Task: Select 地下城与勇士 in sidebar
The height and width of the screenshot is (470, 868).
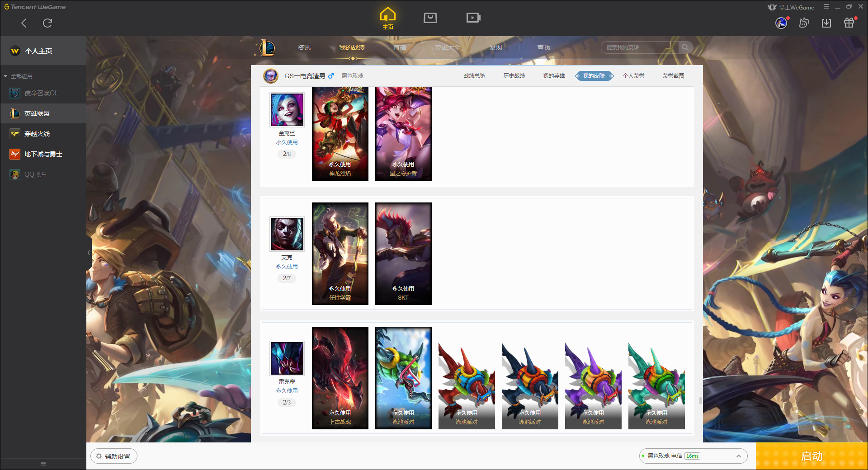Action: click(43, 154)
